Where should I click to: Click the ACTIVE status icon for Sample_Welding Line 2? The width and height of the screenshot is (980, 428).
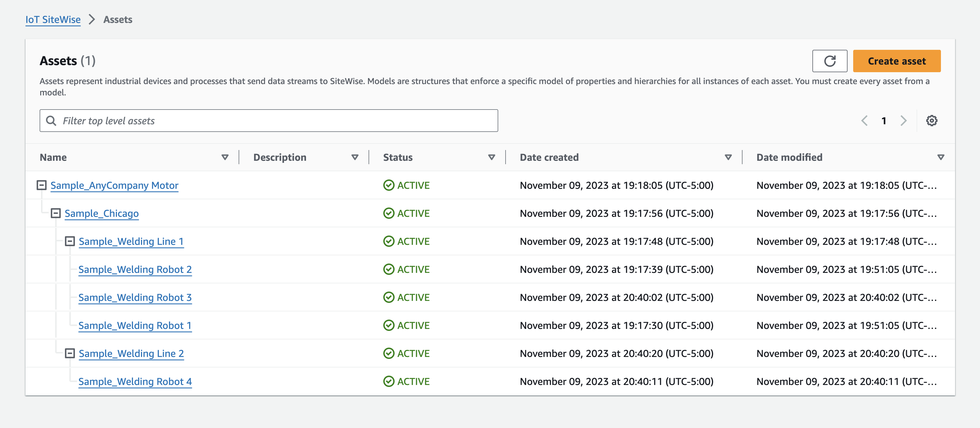tap(388, 353)
